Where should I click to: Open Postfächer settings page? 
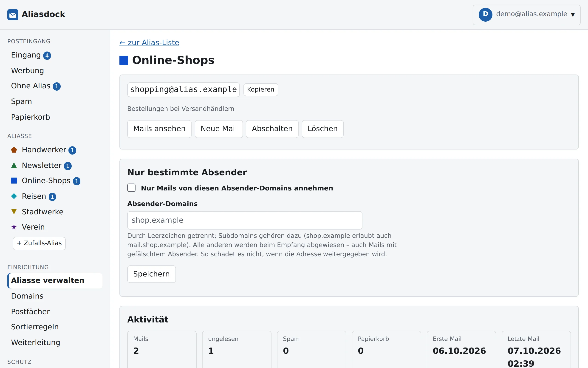pyautogui.click(x=55, y=312)
